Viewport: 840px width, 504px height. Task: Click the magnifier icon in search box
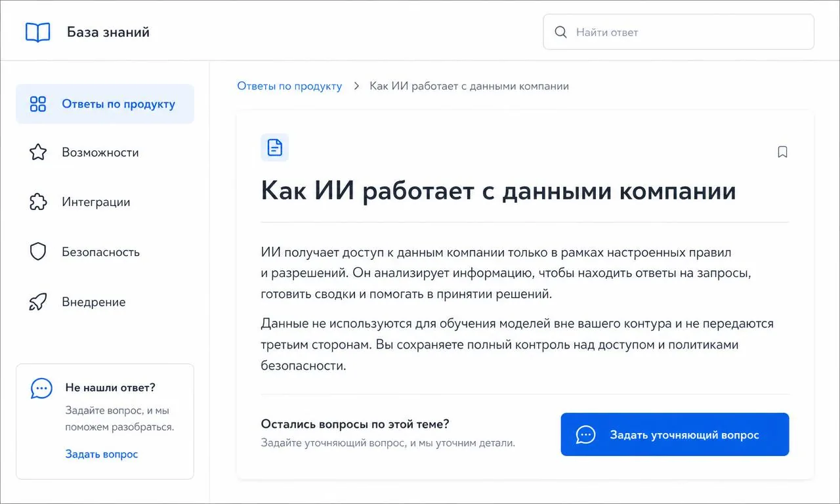point(560,32)
